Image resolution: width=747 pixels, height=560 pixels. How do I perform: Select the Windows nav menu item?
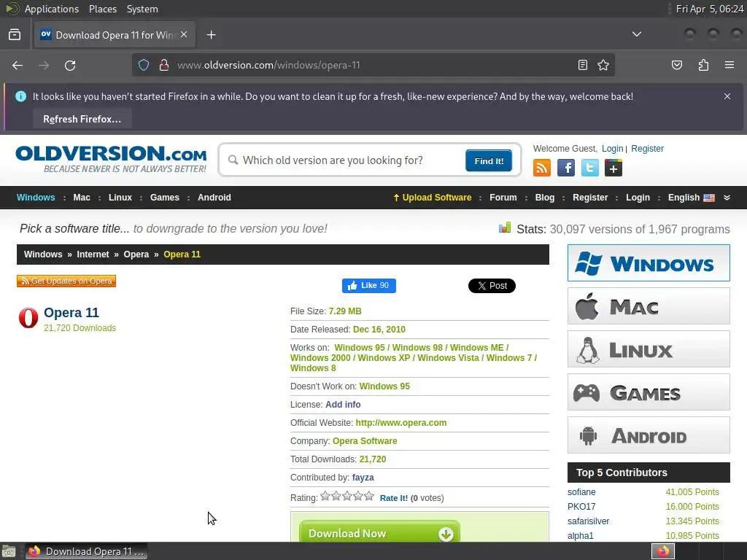click(36, 198)
